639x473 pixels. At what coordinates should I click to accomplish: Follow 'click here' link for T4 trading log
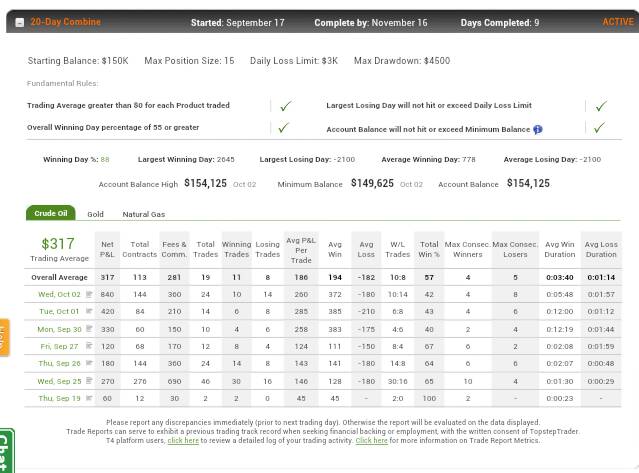pos(183,440)
